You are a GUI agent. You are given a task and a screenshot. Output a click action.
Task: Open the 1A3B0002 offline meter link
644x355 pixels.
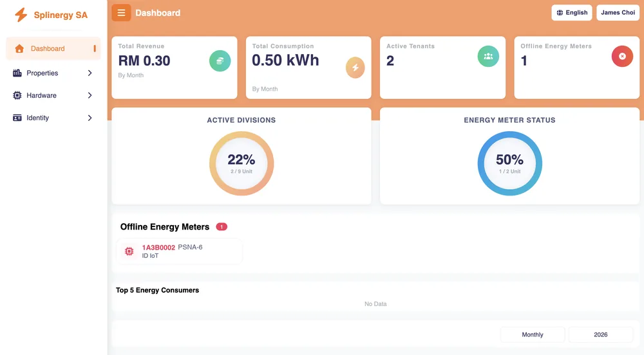pos(158,247)
